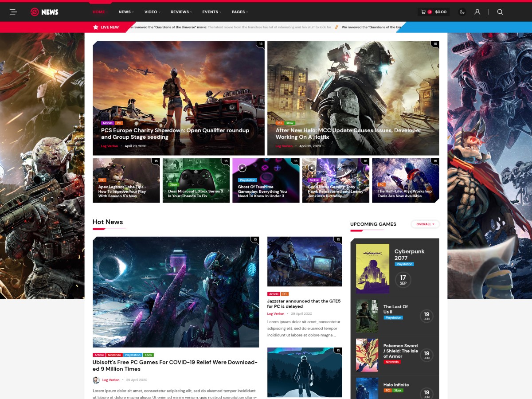Expand the News menu dropdown
Image resolution: width=532 pixels, height=399 pixels.
tap(126, 12)
